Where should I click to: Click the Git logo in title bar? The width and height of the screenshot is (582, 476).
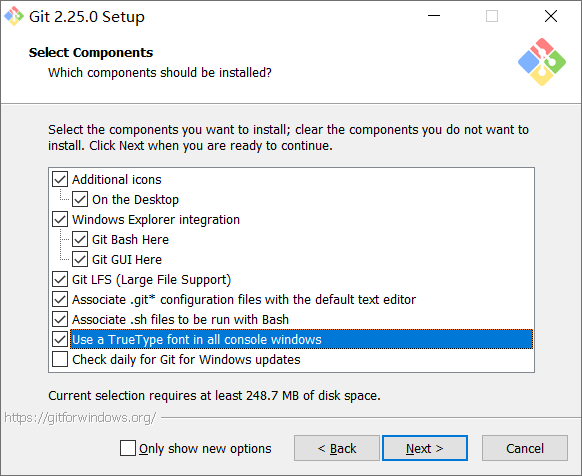pyautogui.click(x=14, y=16)
